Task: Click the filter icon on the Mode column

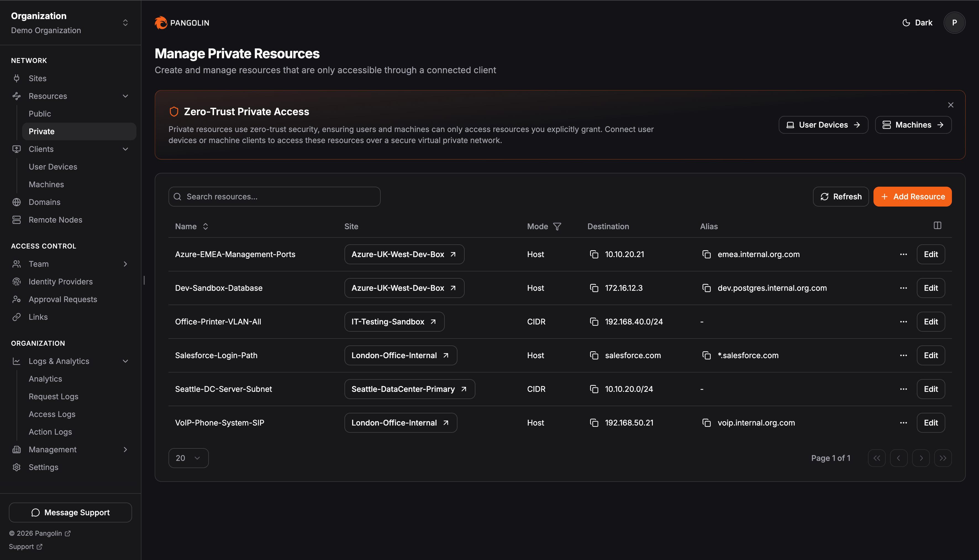Action: pos(557,226)
